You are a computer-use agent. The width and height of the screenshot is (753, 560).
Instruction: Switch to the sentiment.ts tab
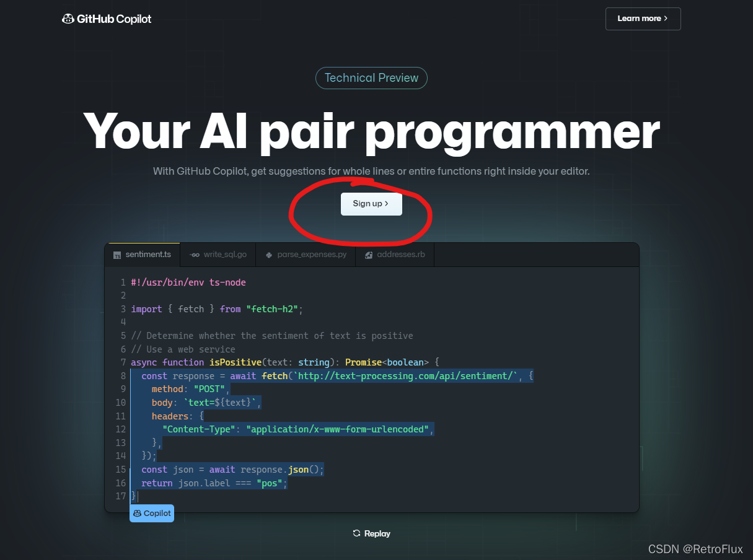(x=143, y=255)
